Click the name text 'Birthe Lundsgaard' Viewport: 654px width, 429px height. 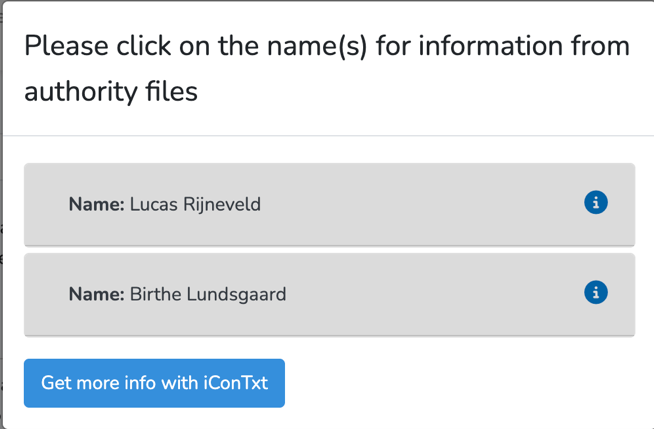tap(208, 294)
